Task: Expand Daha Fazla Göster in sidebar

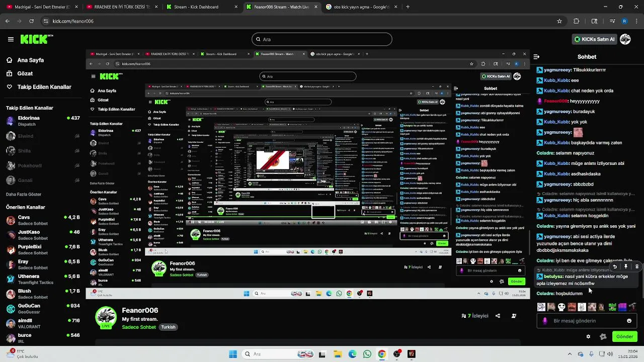Action: coord(24,194)
